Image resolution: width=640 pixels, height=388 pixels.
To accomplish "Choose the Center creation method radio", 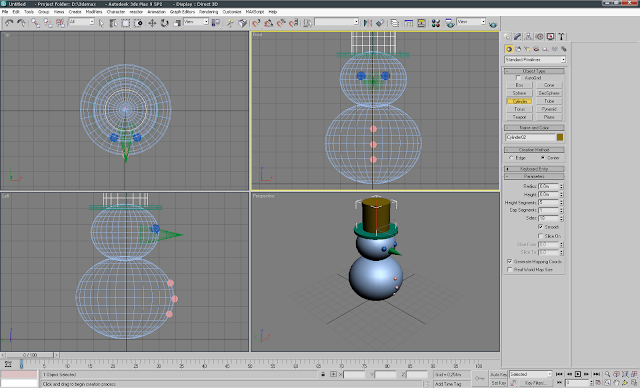I will click(x=543, y=158).
